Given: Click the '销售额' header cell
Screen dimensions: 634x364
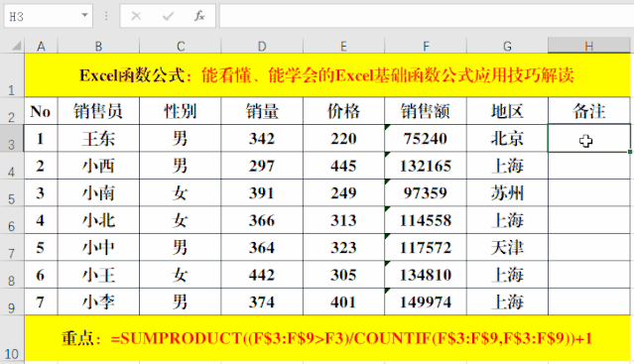Looking at the screenshot, I should coord(426,111).
